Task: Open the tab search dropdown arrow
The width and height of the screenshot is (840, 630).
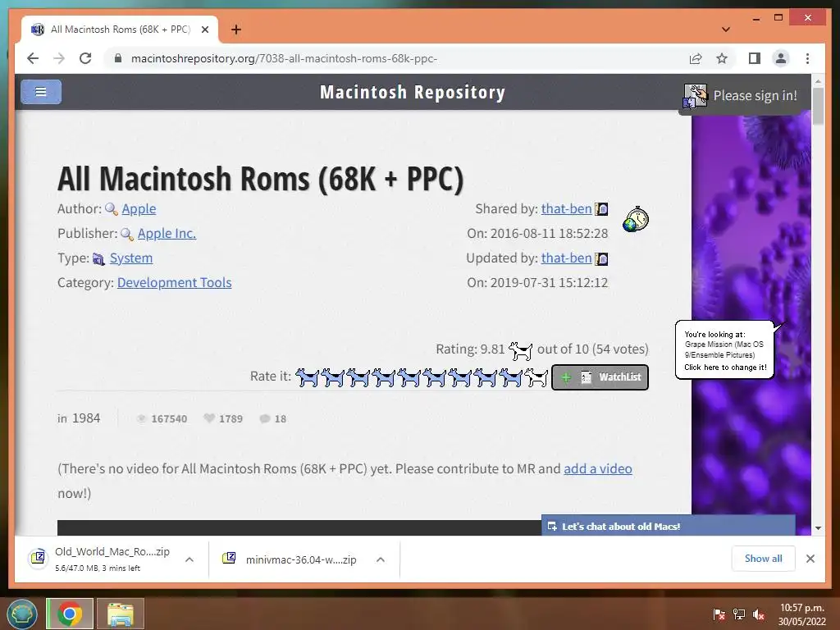Action: point(726,30)
